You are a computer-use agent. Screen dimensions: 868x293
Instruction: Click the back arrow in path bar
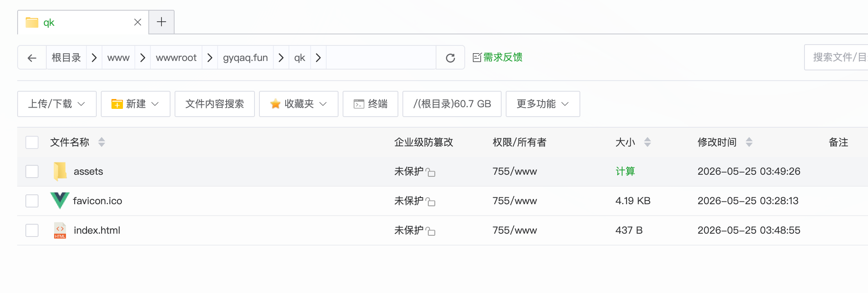32,58
